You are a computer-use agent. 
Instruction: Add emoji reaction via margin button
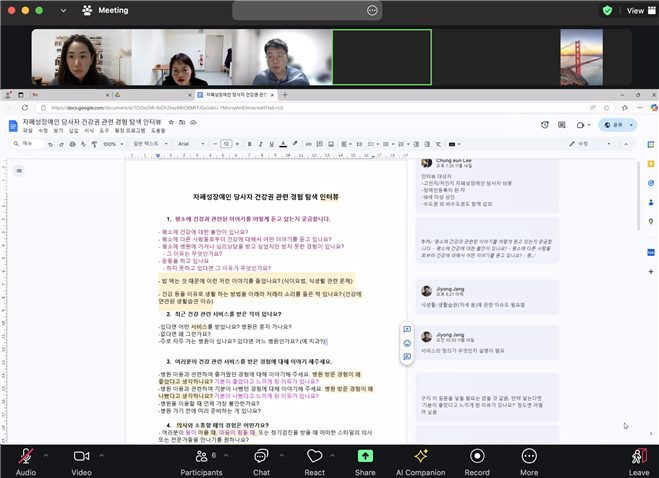coord(407,343)
